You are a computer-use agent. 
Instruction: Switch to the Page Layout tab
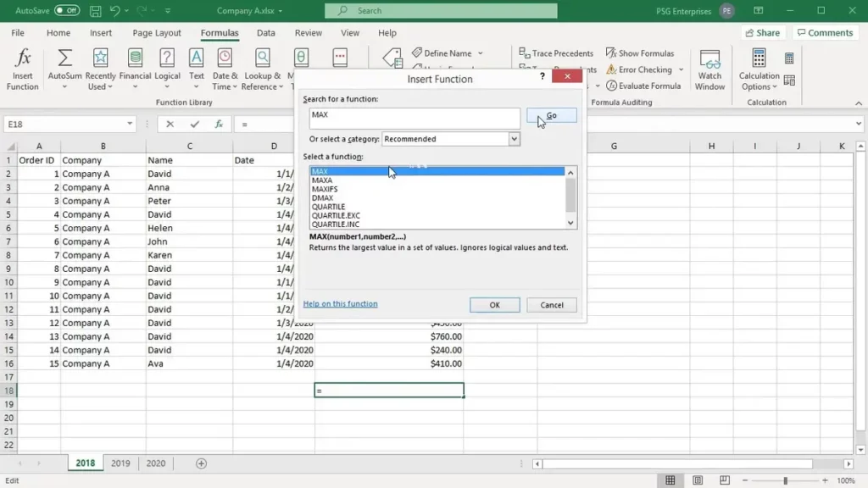coord(157,33)
